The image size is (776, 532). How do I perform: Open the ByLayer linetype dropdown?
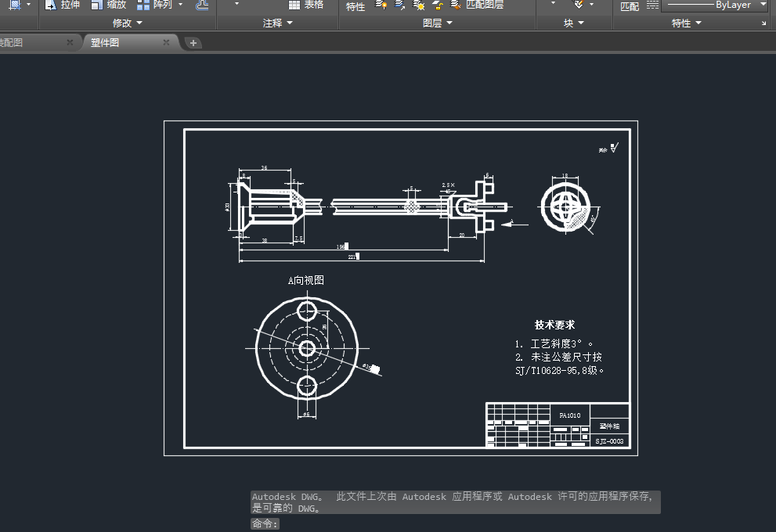click(763, 5)
